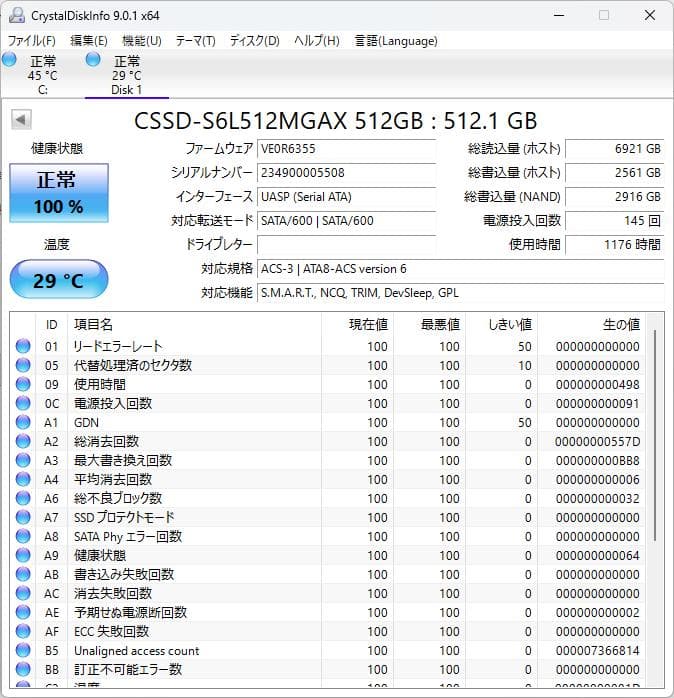
Task: Click the 総読込量 (ホスト) value 6921 GB
Action: point(614,149)
